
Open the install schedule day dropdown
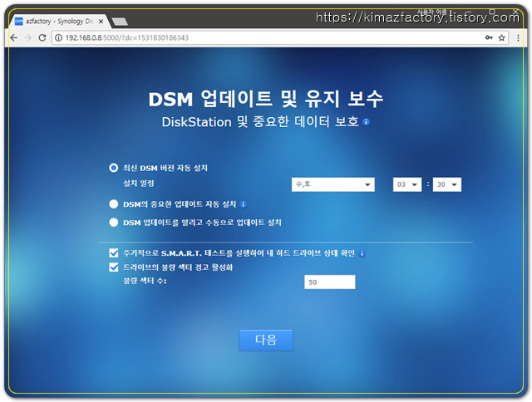pos(332,184)
